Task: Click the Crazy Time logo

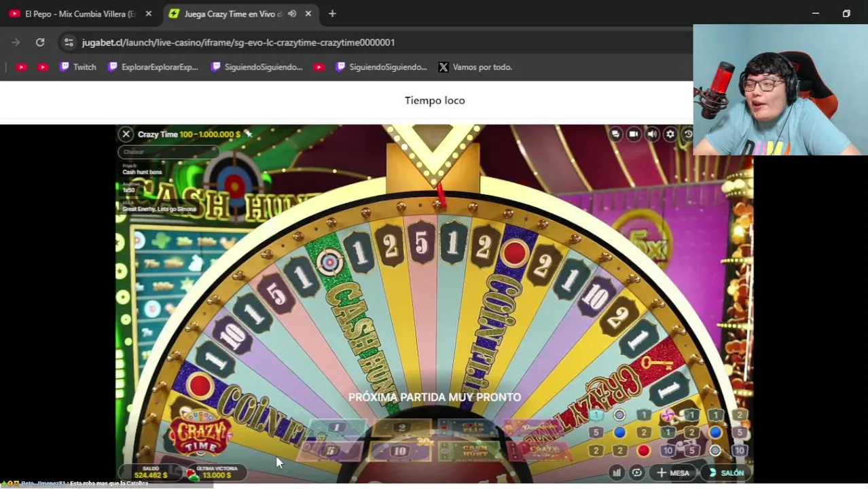Action: (200, 435)
